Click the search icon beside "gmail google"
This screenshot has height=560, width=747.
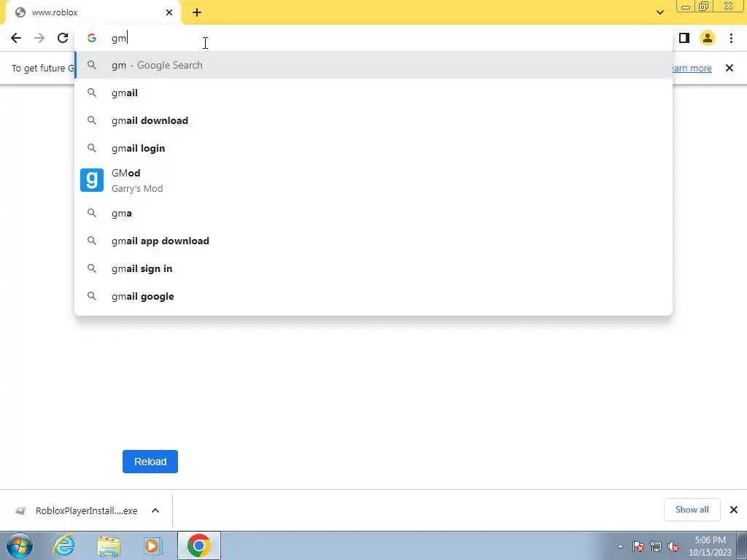[91, 296]
